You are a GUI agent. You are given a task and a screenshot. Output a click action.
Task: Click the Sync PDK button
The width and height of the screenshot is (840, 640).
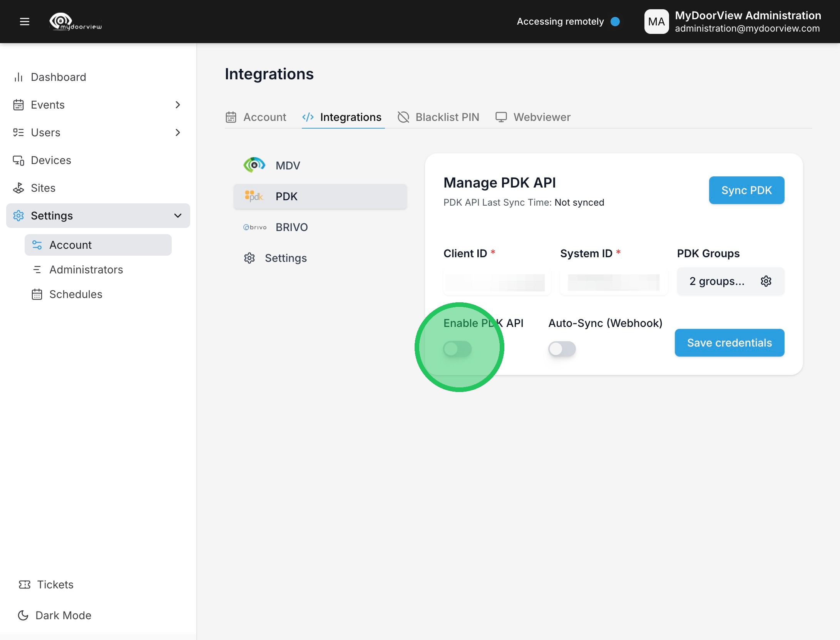coord(746,190)
